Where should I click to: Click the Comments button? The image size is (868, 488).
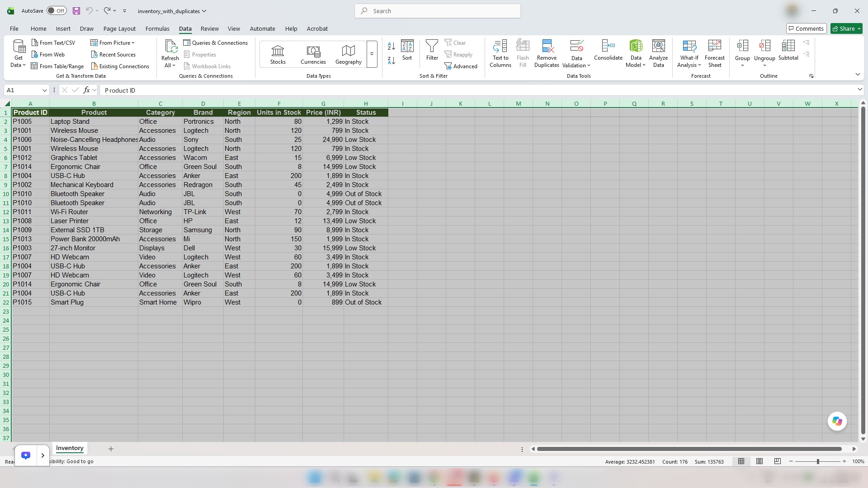(806, 28)
